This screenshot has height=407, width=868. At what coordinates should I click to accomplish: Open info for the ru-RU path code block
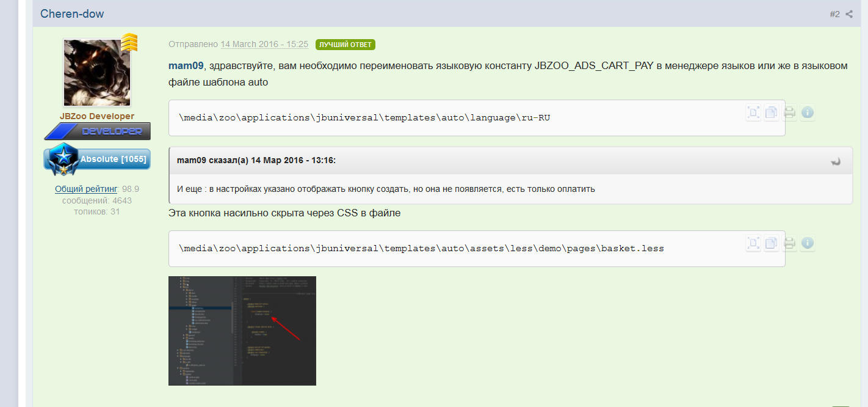(x=807, y=112)
